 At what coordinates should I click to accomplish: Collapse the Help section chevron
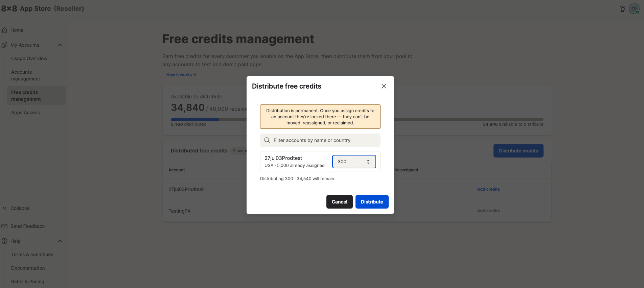pos(60,241)
